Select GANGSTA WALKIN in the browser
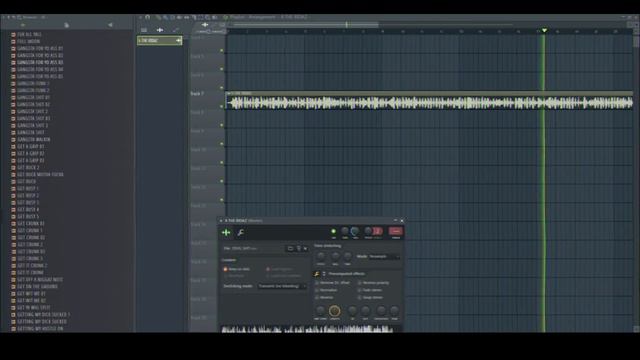Image resolution: width=640 pixels, height=360 pixels. coord(33,140)
